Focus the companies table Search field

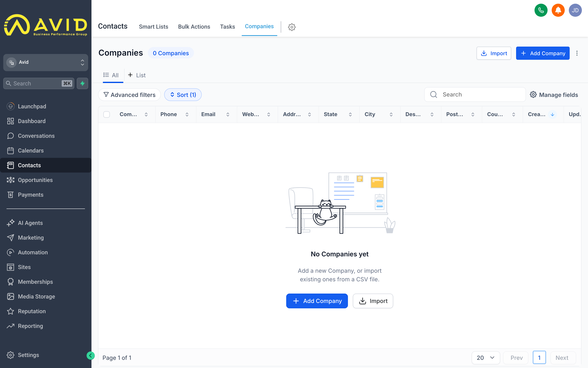pyautogui.click(x=475, y=94)
